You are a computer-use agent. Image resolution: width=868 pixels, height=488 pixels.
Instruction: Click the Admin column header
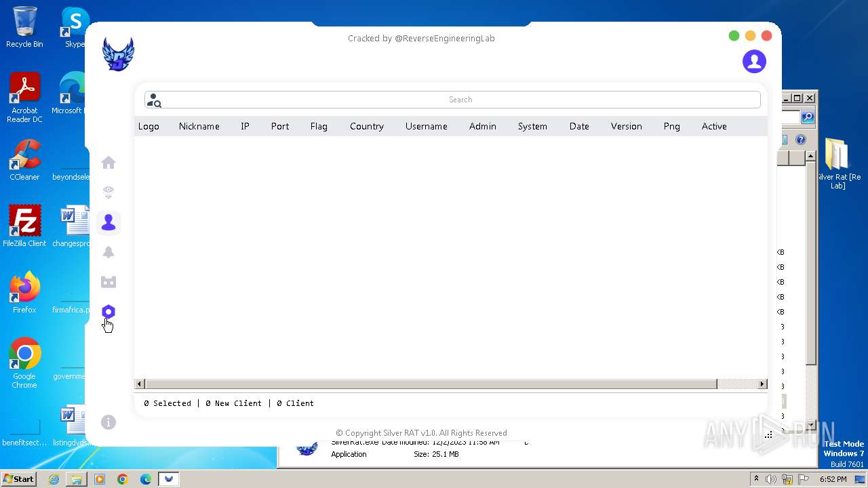(x=482, y=126)
